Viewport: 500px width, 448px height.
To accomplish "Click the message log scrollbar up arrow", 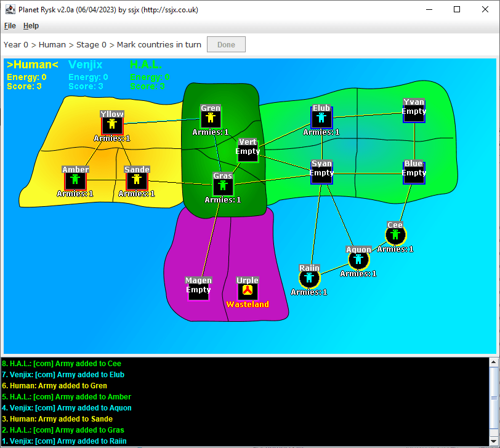I will pos(493,362).
